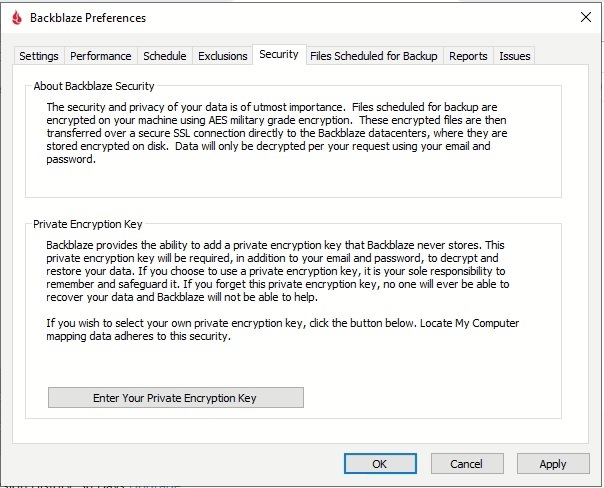Confirm with the OK button

click(x=380, y=463)
